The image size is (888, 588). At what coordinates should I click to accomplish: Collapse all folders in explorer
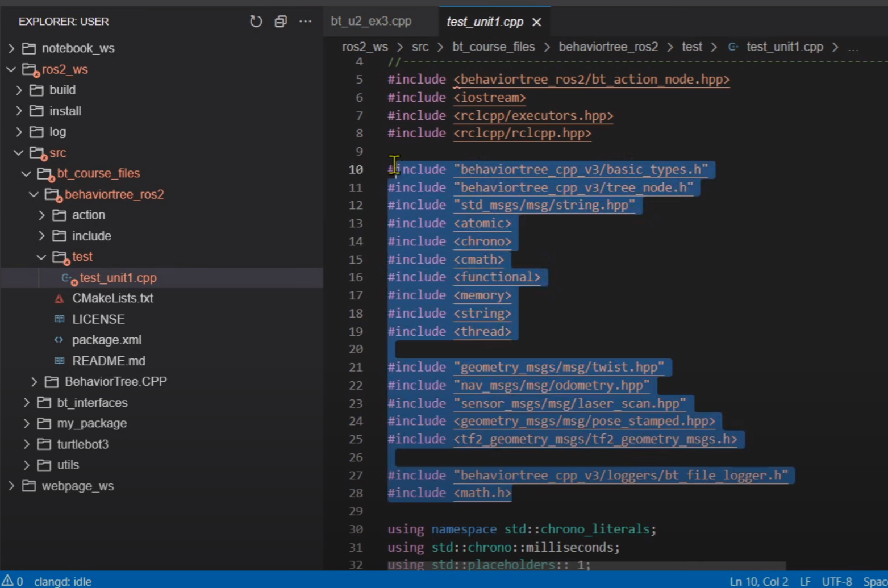[281, 22]
